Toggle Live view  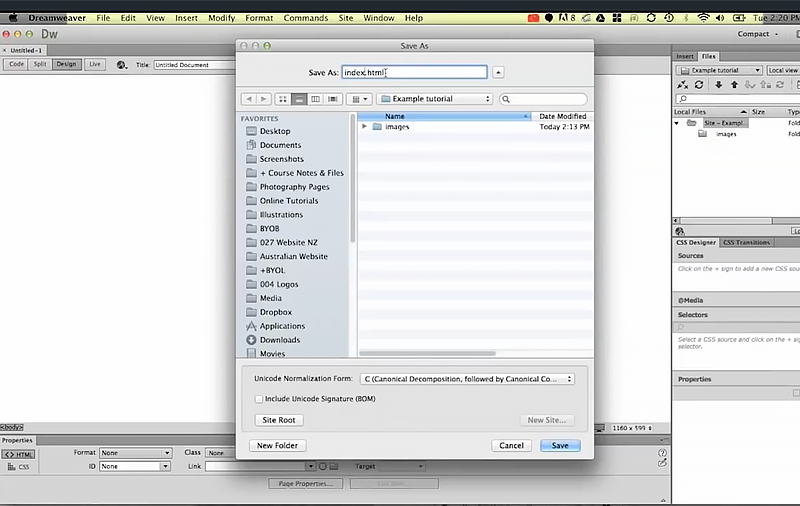[95, 64]
